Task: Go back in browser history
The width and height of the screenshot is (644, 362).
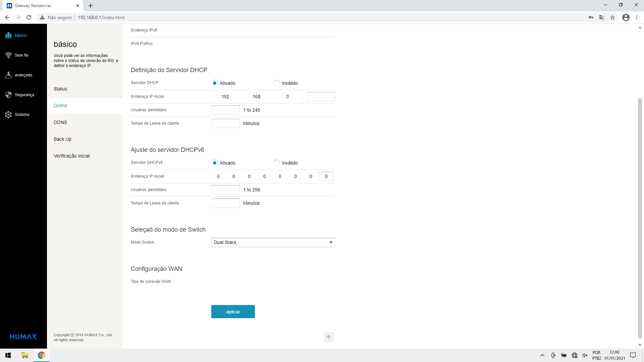Action: coord(7,17)
